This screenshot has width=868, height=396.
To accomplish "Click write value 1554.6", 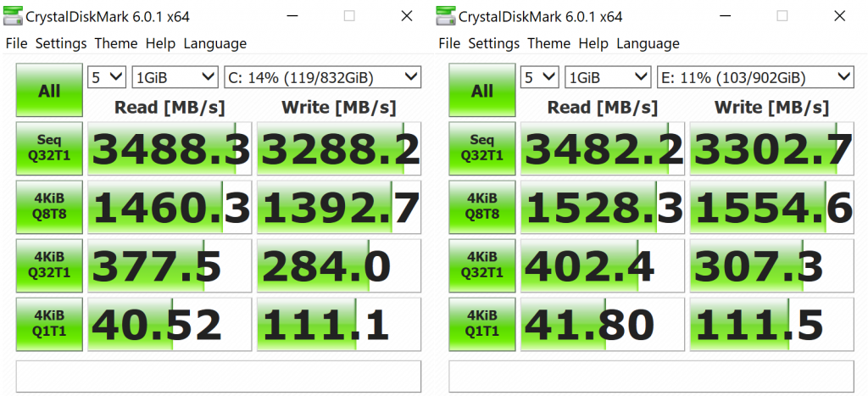I will pyautogui.click(x=771, y=207).
